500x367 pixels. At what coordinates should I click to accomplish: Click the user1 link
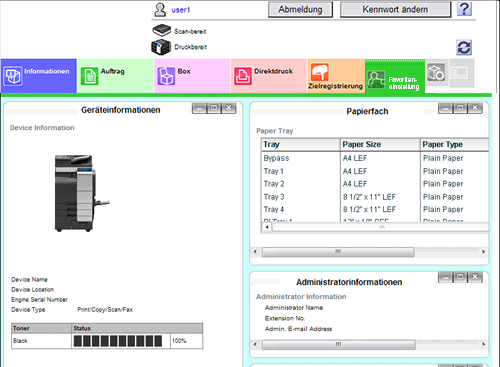pos(181,10)
